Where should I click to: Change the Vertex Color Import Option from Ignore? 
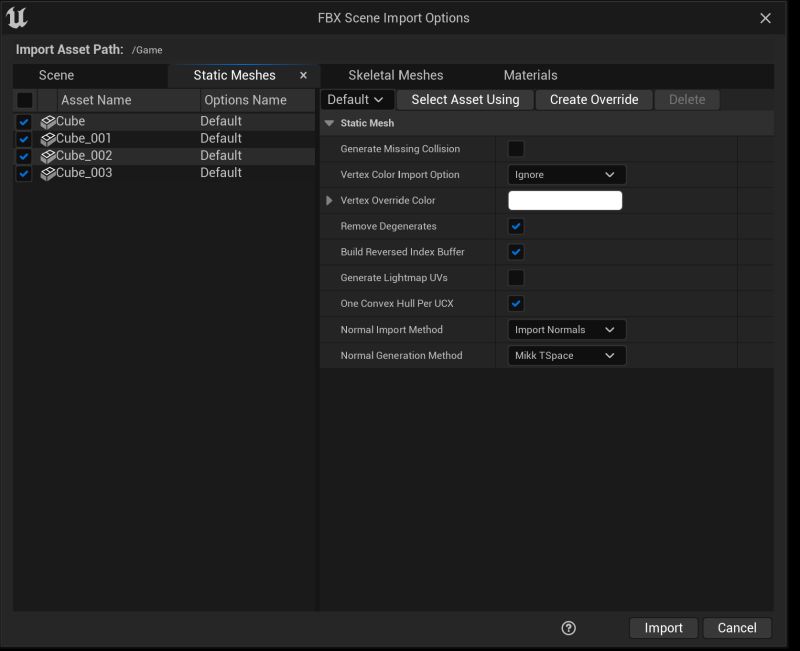tap(566, 174)
